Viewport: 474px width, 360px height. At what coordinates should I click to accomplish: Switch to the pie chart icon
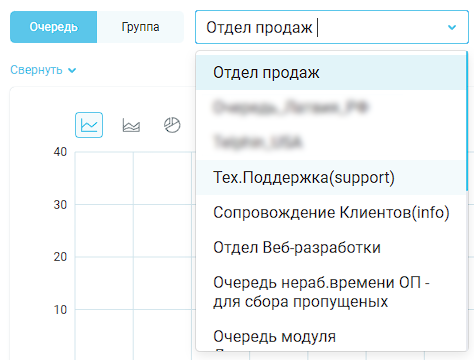click(172, 125)
